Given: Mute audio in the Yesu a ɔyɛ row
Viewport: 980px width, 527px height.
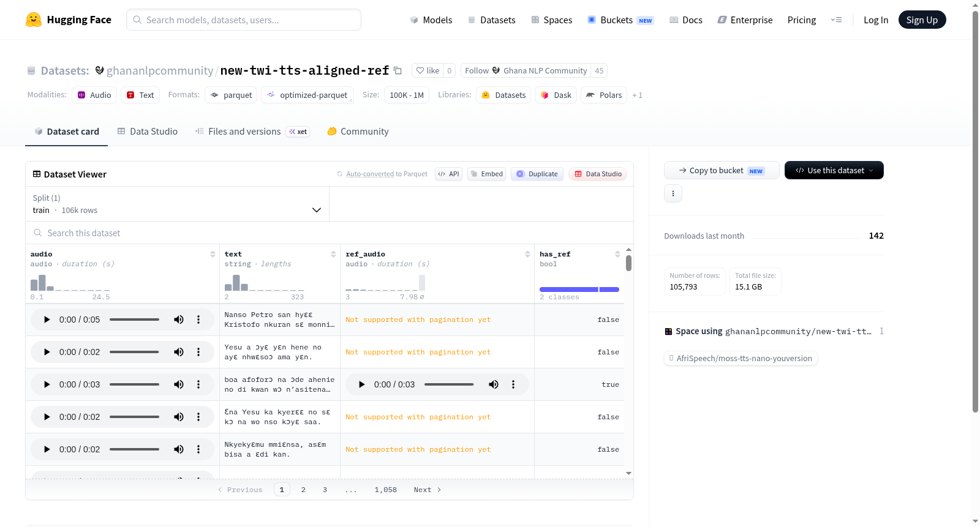Looking at the screenshot, I should point(179,352).
